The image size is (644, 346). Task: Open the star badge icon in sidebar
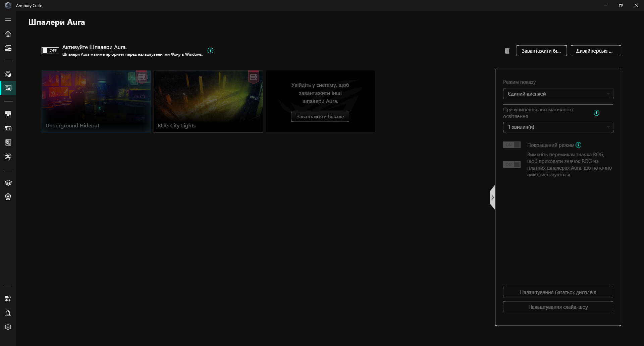(8, 197)
